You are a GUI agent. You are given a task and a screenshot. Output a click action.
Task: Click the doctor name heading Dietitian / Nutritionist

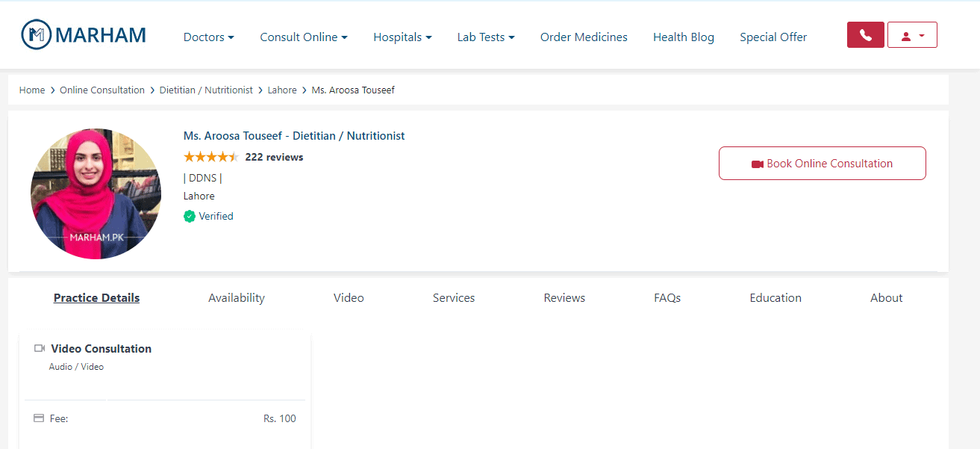pos(294,136)
